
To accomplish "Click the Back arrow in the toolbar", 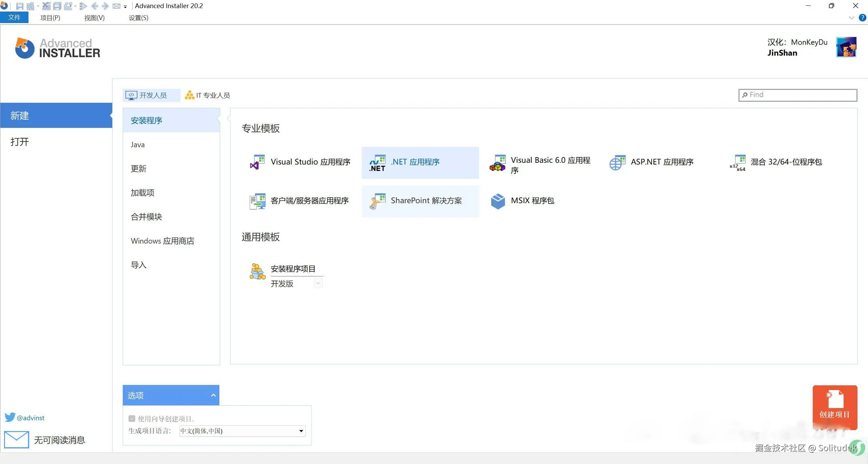I will pyautogui.click(x=95, y=6).
